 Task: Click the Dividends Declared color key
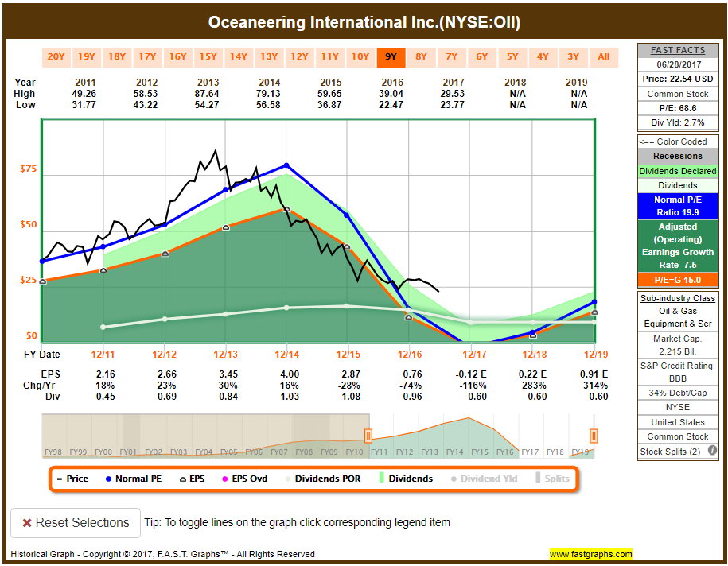pos(677,171)
